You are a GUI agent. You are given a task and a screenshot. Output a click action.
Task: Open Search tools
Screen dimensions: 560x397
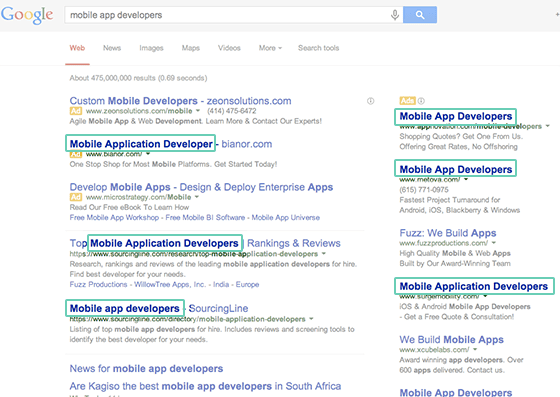click(319, 48)
